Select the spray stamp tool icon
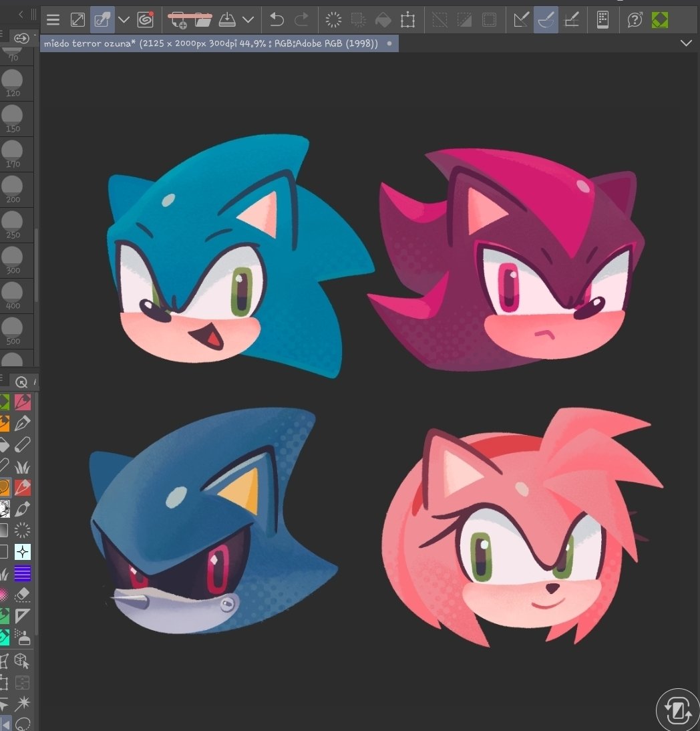 (22, 637)
